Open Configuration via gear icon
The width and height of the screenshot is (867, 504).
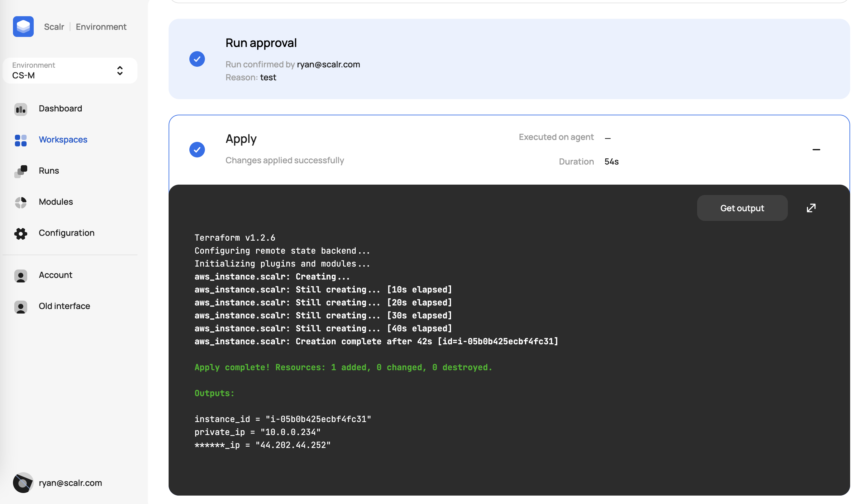[x=21, y=234]
